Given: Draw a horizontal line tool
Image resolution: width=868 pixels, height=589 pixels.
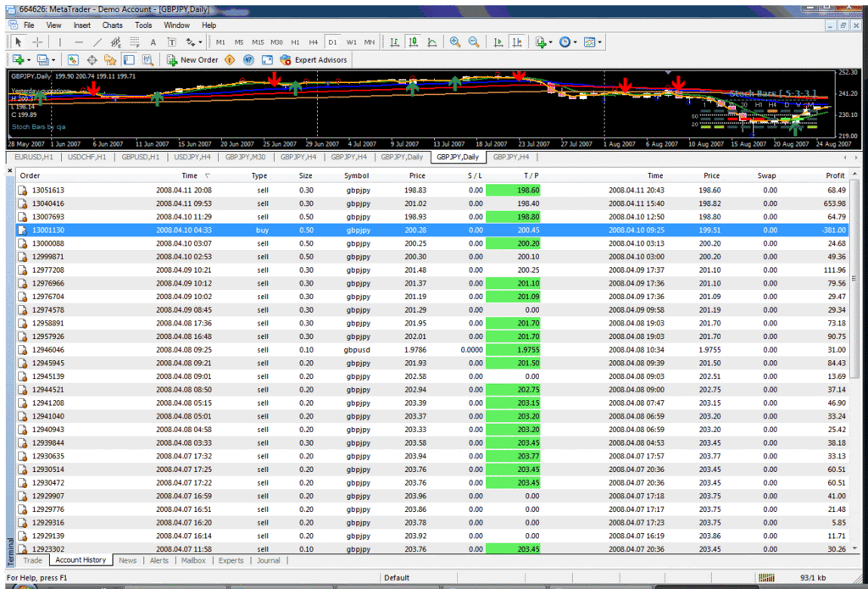Looking at the screenshot, I should pos(79,42).
